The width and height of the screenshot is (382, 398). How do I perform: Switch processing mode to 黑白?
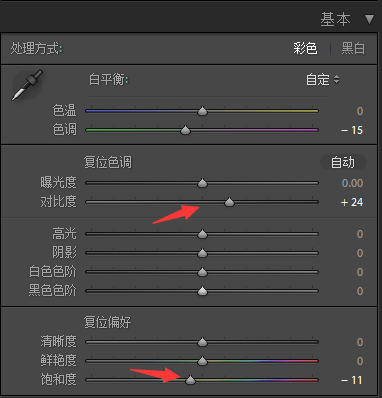[x=353, y=49]
